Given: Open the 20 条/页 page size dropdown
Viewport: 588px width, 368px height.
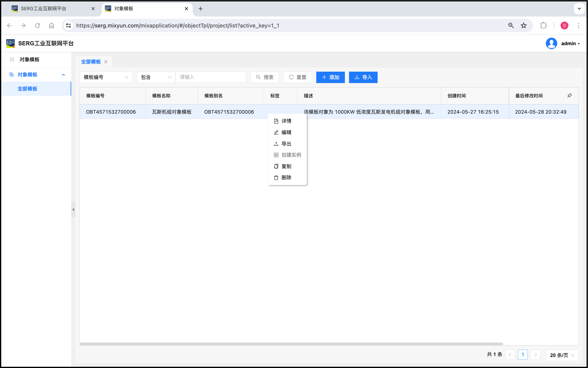Looking at the screenshot, I should pos(562,355).
